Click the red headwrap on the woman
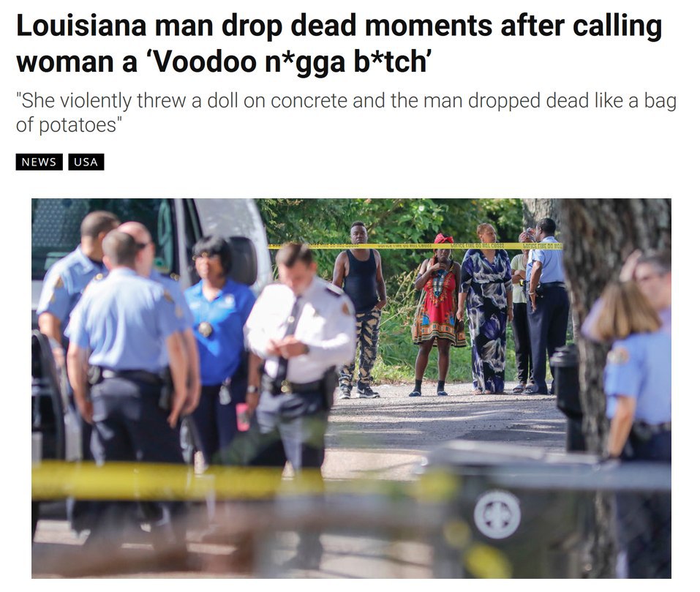The image size is (700, 592). (443, 239)
